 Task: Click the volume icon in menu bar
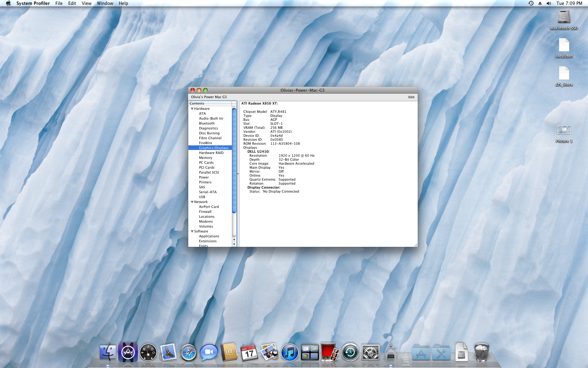pos(549,3)
